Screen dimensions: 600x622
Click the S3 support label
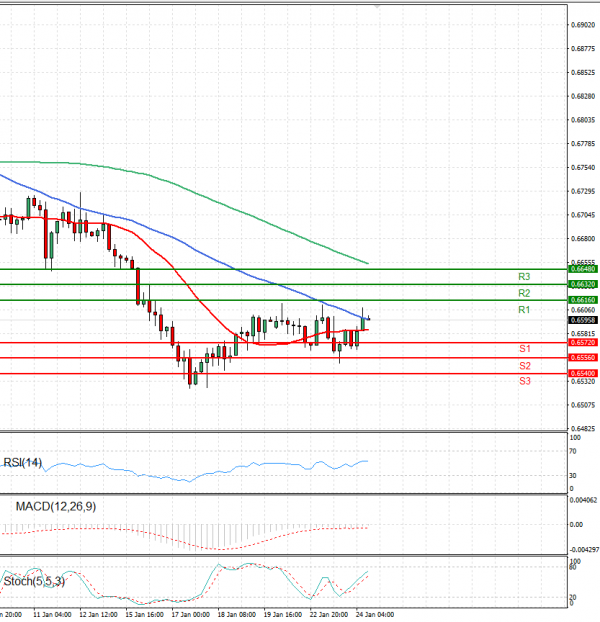tap(525, 381)
